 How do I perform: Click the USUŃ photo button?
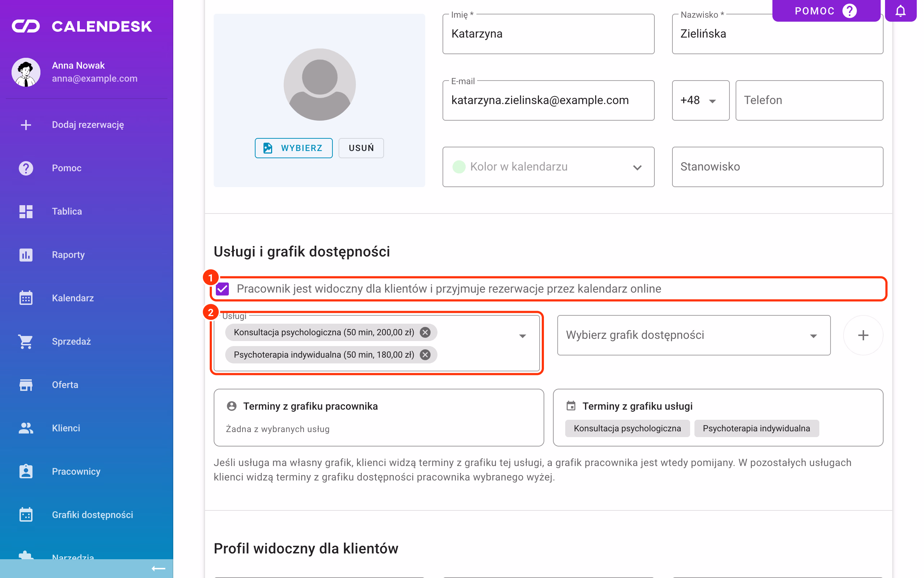pyautogui.click(x=361, y=148)
